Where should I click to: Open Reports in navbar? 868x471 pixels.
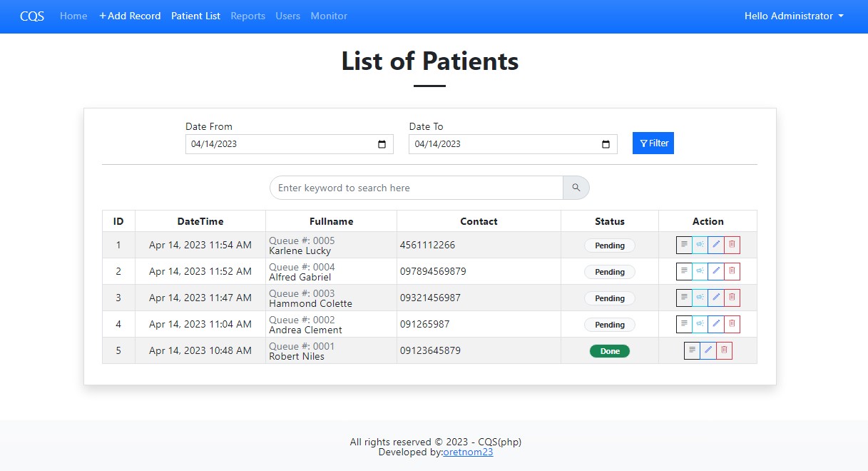tap(248, 16)
